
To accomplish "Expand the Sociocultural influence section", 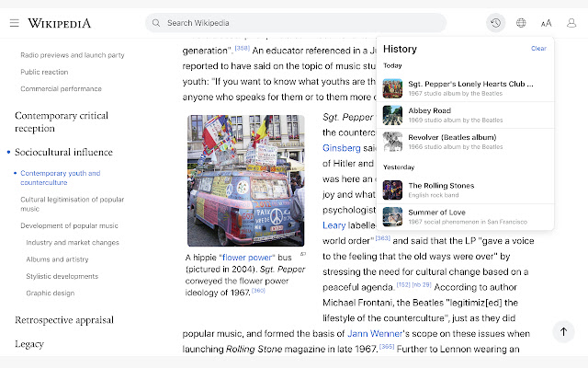I will click(x=63, y=152).
